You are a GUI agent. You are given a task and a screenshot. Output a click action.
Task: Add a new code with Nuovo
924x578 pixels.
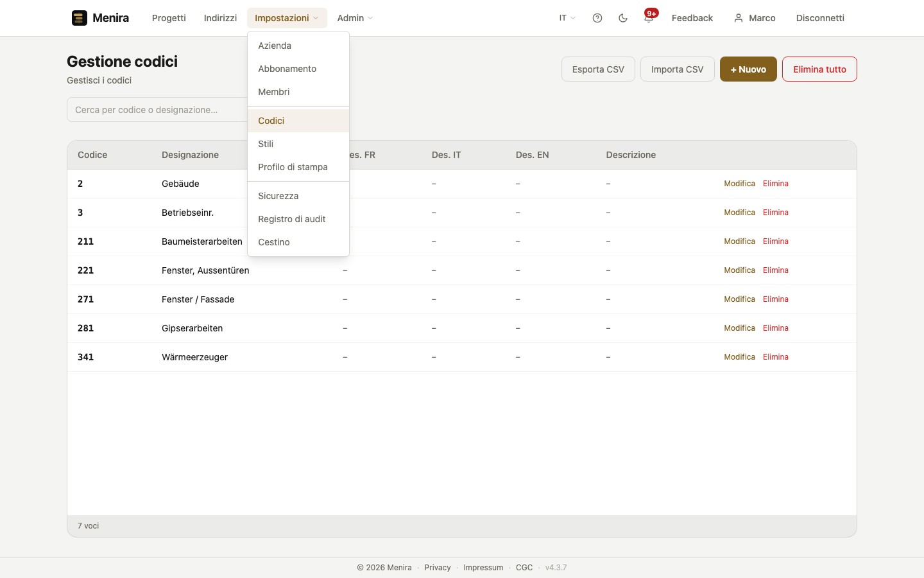tap(748, 69)
